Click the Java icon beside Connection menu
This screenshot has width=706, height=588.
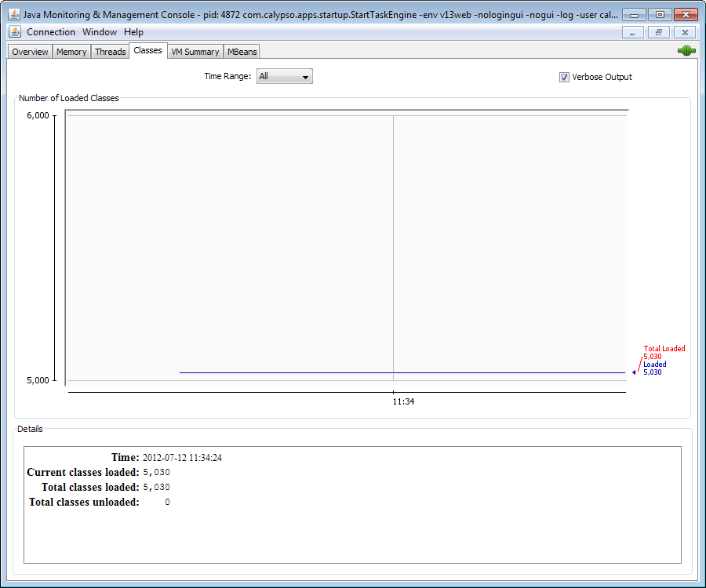tap(15, 32)
